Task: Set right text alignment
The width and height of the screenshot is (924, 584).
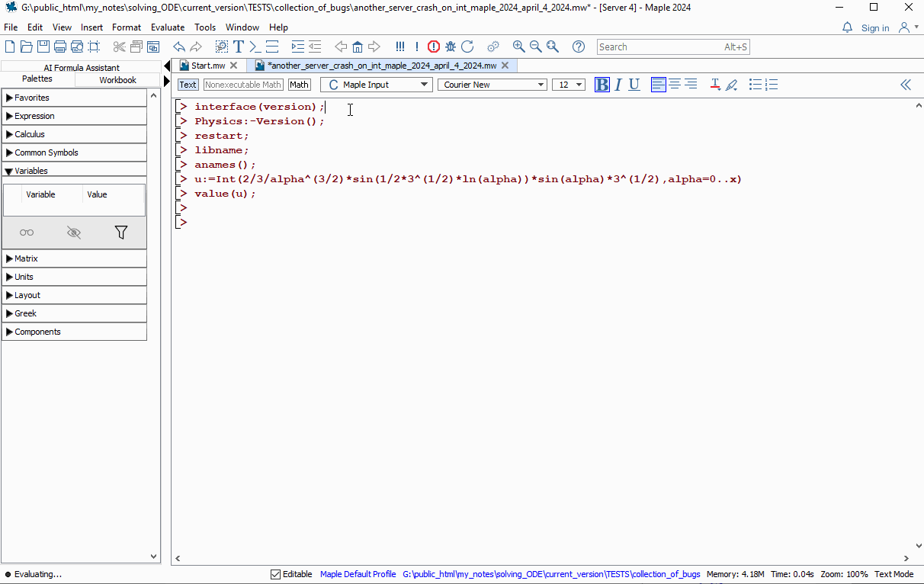Action: (x=691, y=85)
